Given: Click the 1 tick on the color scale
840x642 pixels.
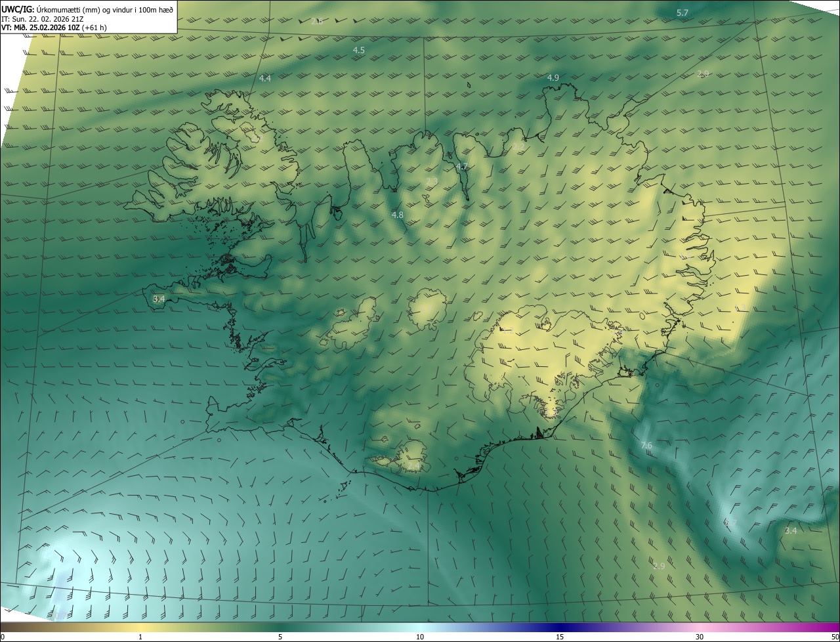Looking at the screenshot, I should click(140, 637).
